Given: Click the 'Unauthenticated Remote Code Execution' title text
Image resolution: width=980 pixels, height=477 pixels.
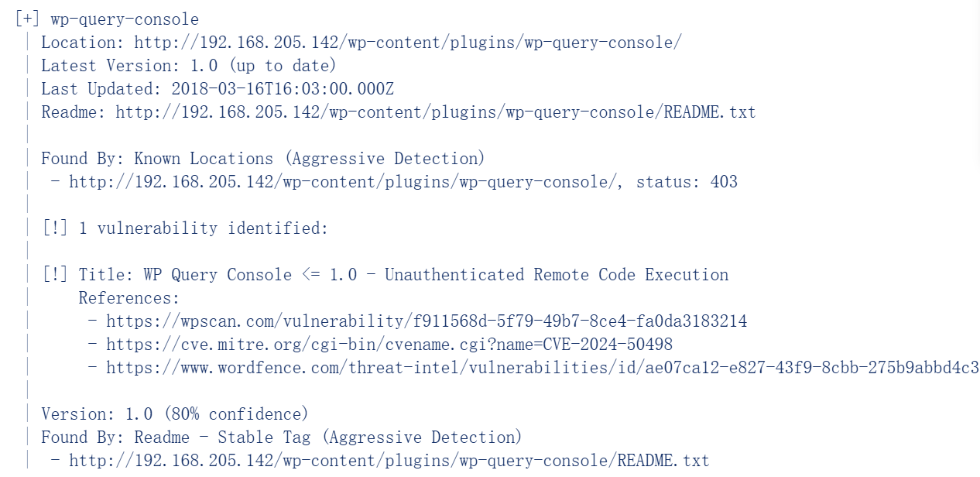Looking at the screenshot, I should tap(557, 275).
